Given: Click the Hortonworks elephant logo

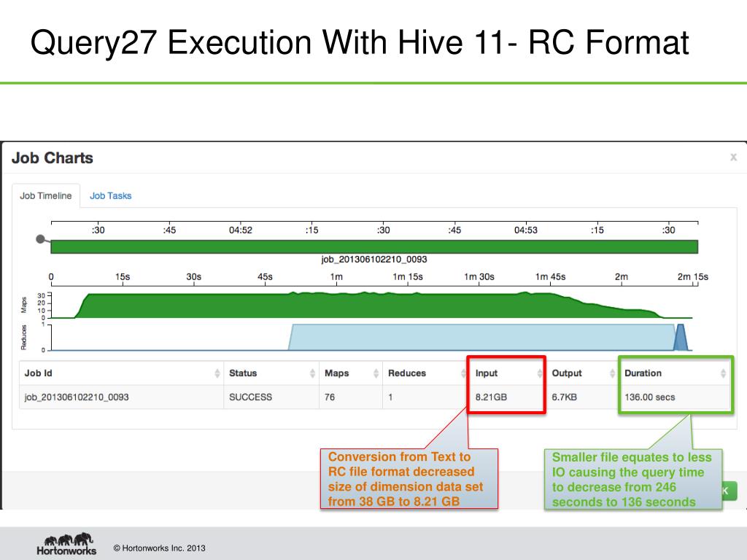Looking at the screenshot, I should (66, 544).
